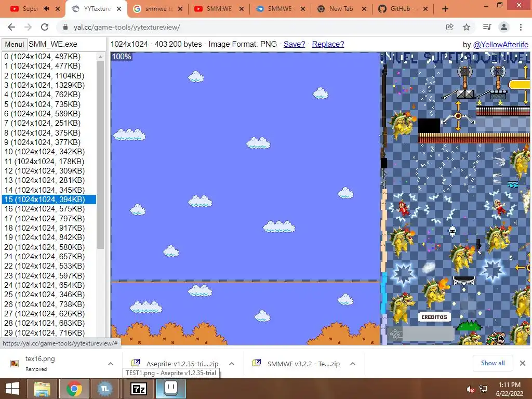Click the Replace? link

[328, 44]
